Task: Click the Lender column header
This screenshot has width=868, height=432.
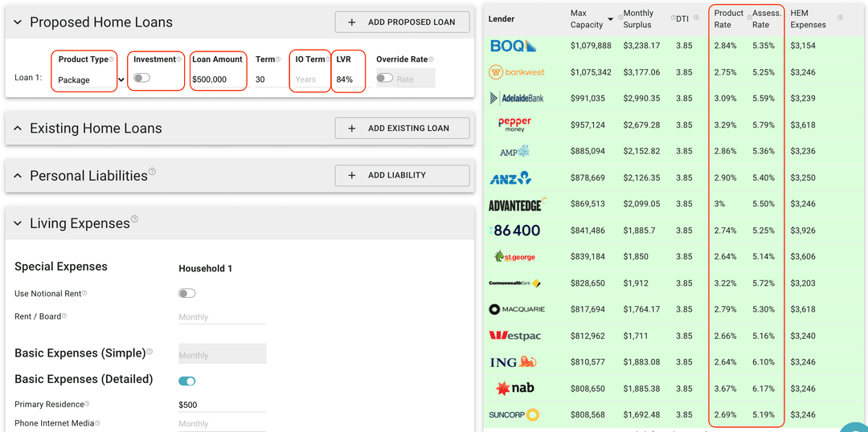Action: click(501, 18)
